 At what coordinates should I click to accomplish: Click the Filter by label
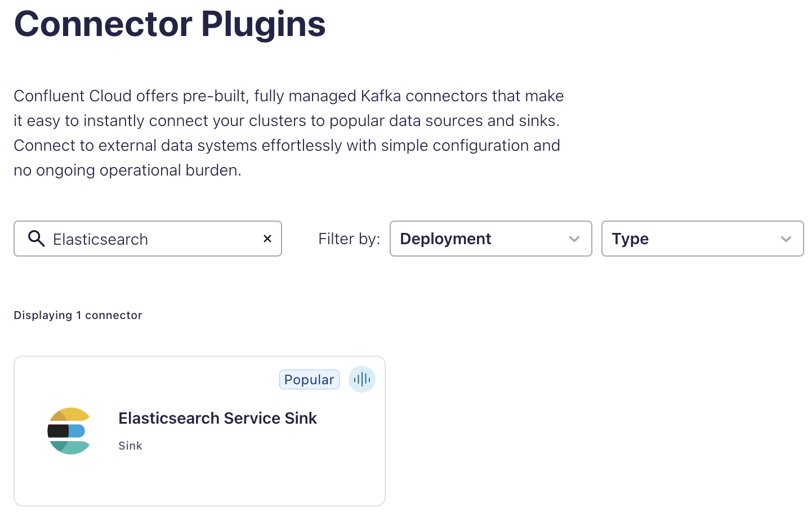pos(349,239)
